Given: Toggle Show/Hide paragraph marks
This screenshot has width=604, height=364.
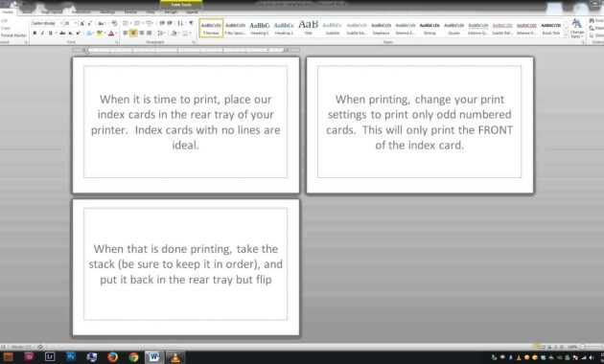Looking at the screenshot, I should coord(191,24).
